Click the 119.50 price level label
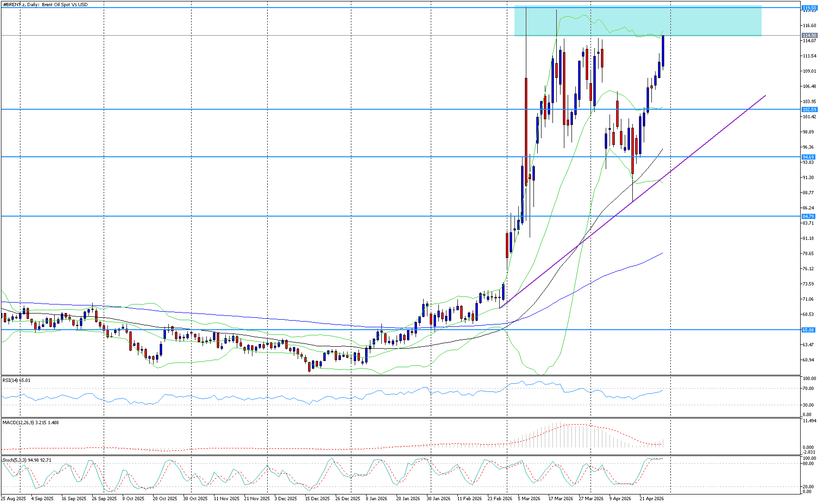 pyautogui.click(x=809, y=8)
